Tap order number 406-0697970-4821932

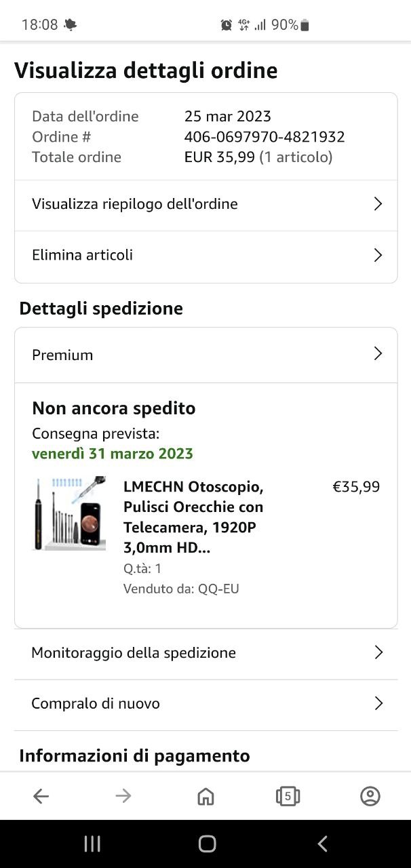pyautogui.click(x=265, y=137)
